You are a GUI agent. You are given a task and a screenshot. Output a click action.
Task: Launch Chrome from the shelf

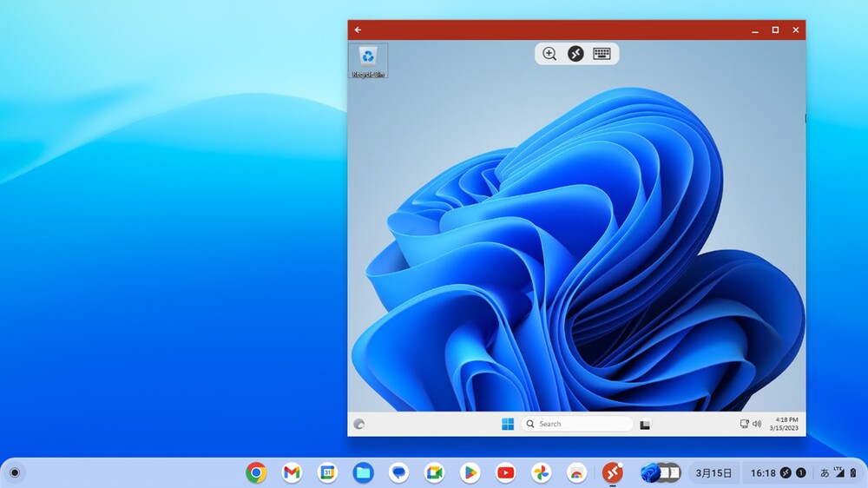[256, 472]
